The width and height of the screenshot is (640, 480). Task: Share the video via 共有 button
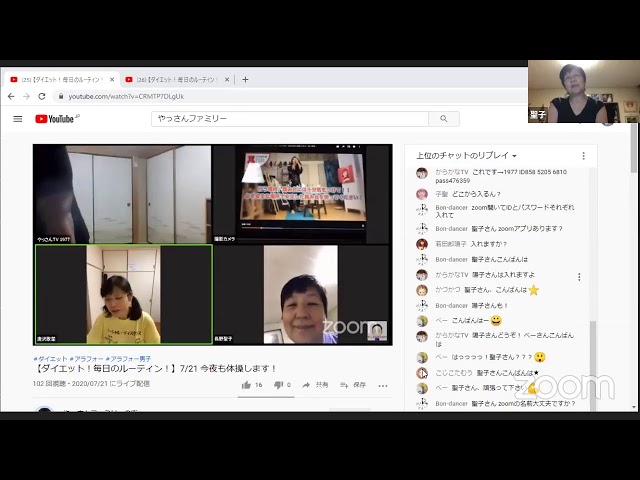[315, 385]
